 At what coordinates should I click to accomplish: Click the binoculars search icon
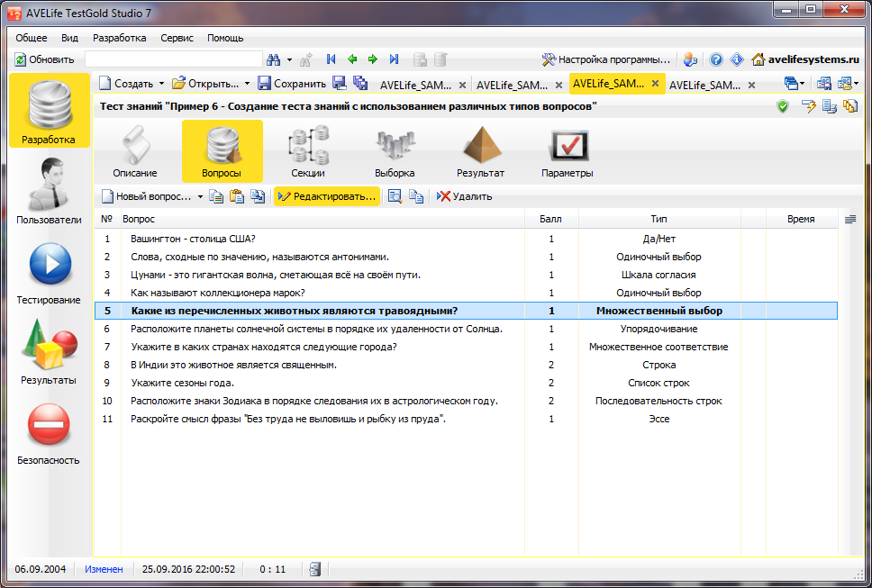tap(274, 59)
